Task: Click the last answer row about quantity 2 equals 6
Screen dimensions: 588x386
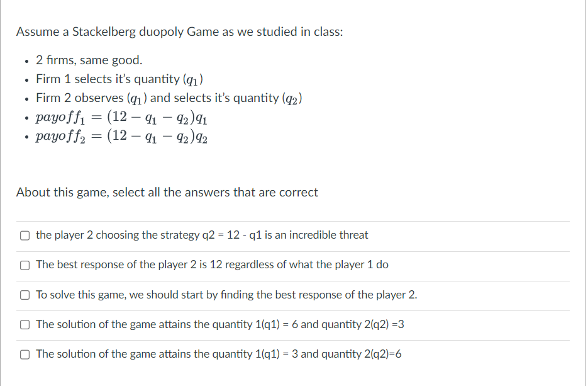Action: [x=220, y=354]
